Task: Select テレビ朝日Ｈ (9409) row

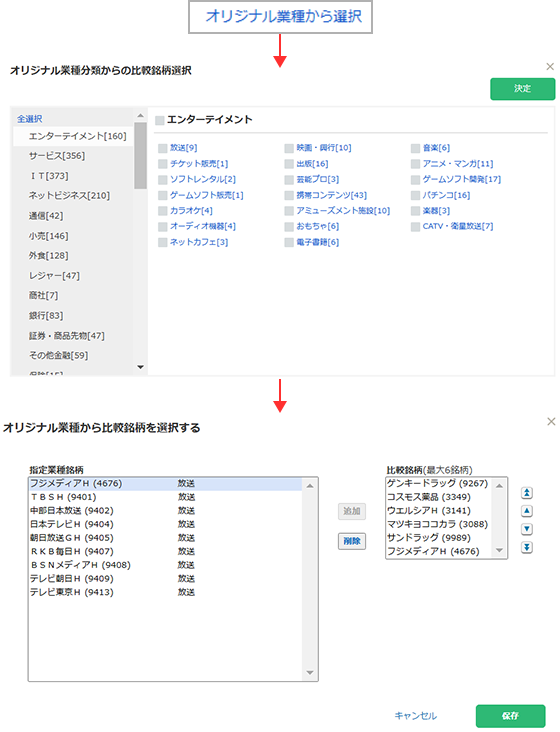Action: point(166,578)
